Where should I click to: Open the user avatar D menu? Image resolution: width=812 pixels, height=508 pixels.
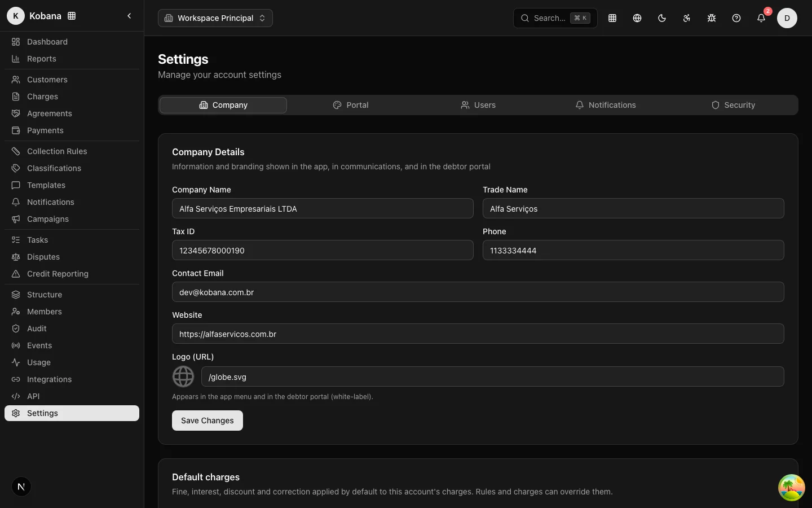787,18
